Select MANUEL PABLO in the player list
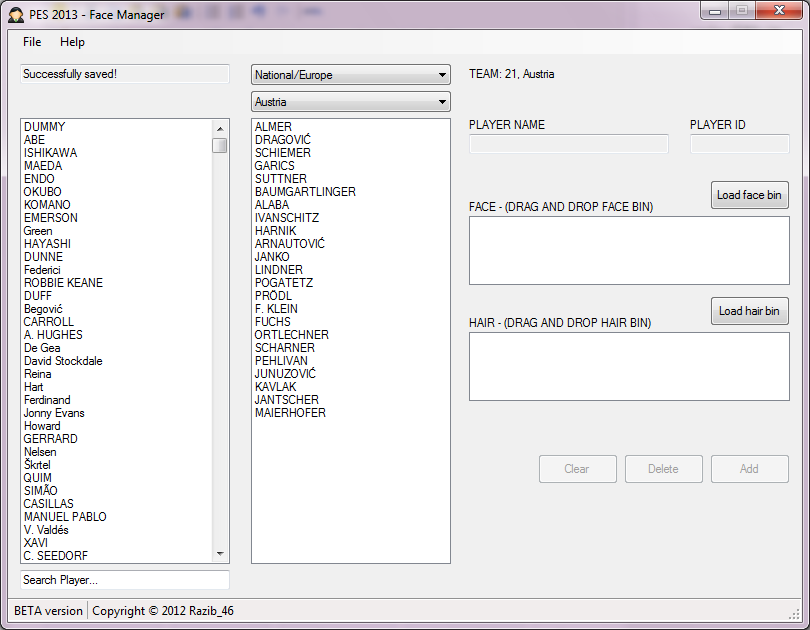This screenshot has width=810, height=630. pos(117,517)
